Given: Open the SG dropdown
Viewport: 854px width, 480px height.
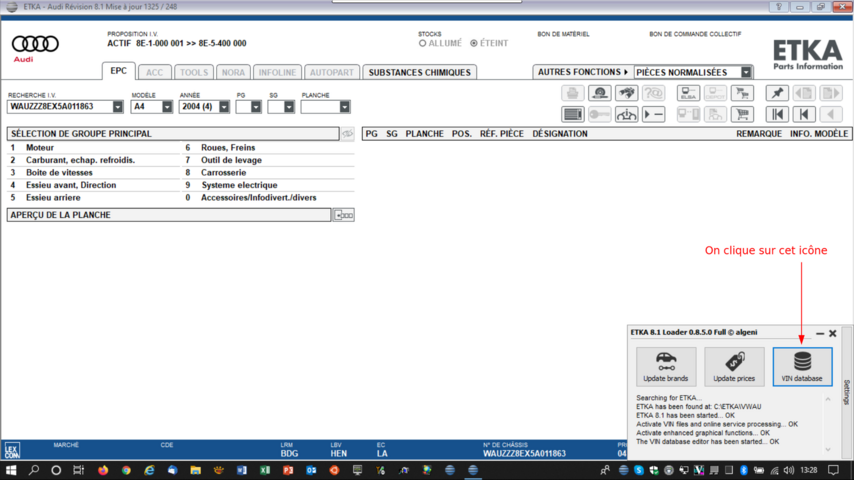Looking at the screenshot, I should (x=289, y=107).
